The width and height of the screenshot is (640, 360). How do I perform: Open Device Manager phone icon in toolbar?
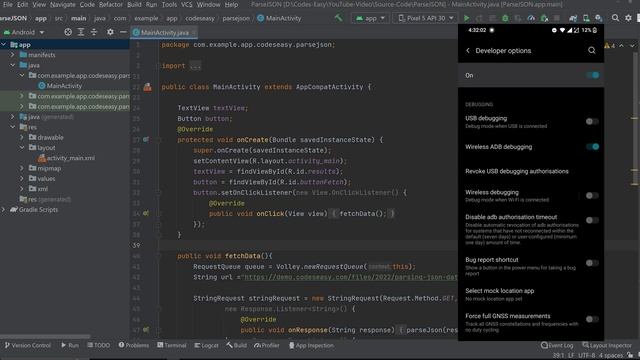pos(586,18)
